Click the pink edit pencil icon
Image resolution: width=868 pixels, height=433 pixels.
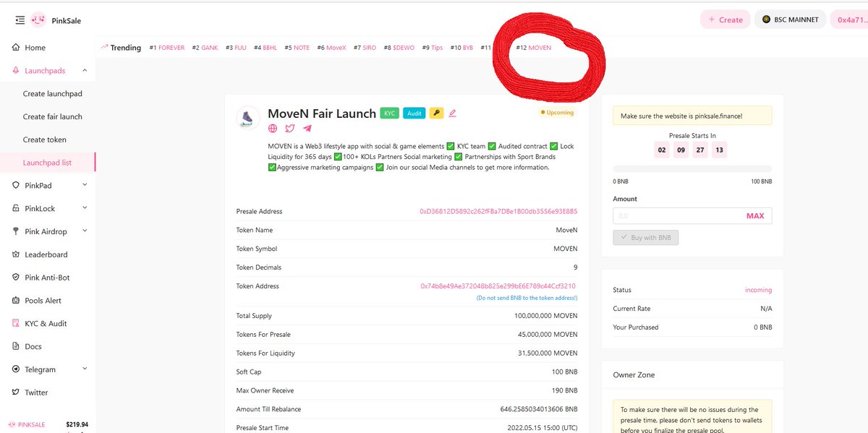pos(453,113)
